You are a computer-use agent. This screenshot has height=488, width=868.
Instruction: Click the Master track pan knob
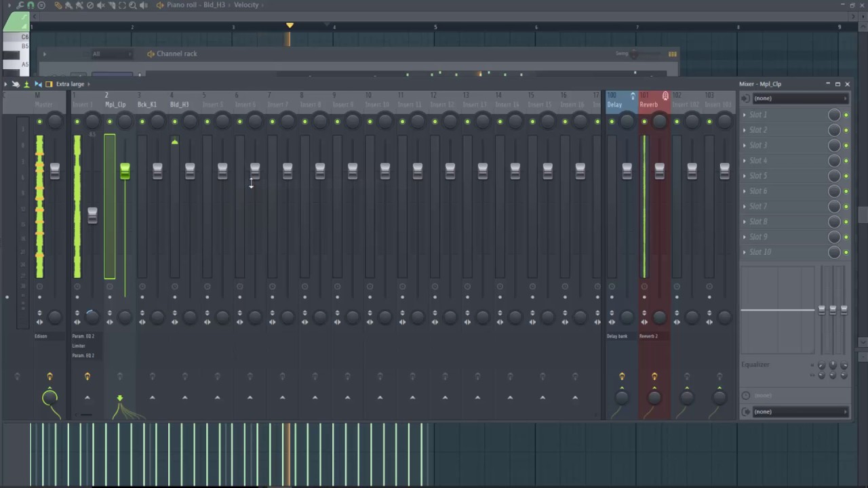point(55,122)
